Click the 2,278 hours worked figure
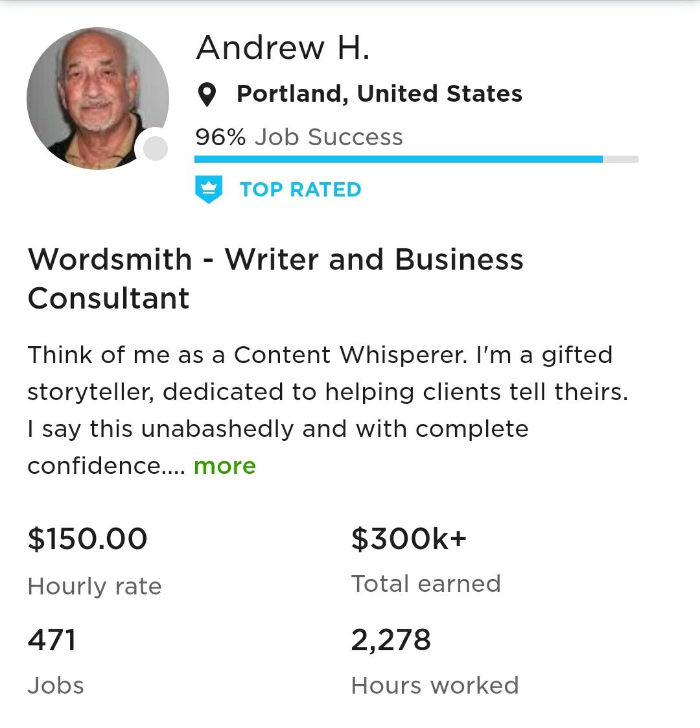This screenshot has height=728, width=700. tap(391, 640)
